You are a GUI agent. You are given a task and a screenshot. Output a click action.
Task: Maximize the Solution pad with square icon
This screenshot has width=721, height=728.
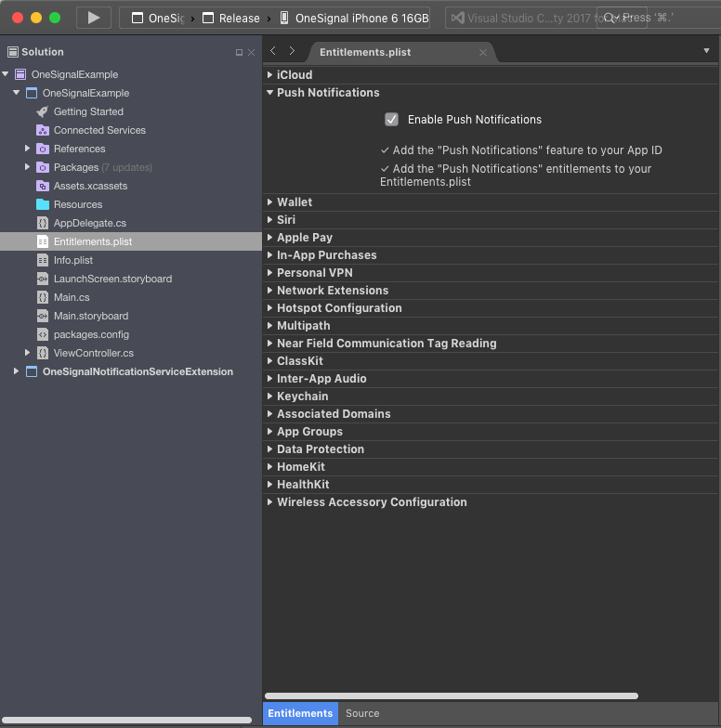point(240,52)
